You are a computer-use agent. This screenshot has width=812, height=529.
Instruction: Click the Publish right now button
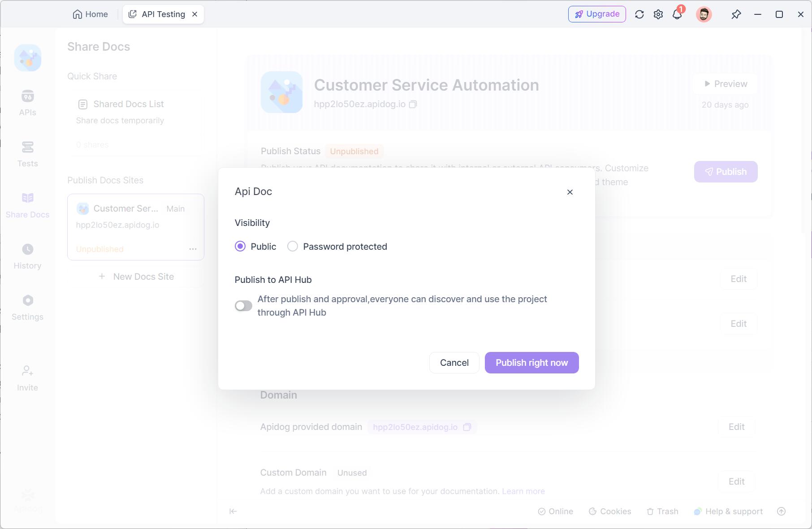coord(531,363)
